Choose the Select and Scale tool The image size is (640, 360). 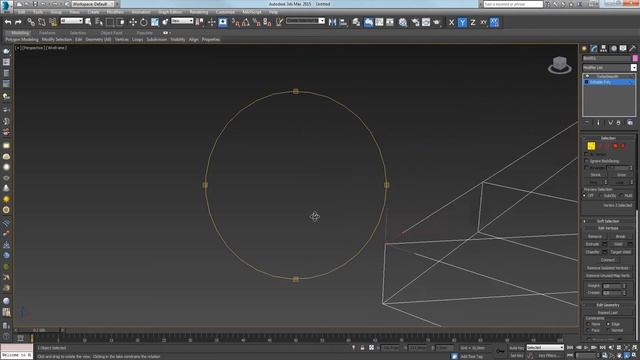(155, 22)
